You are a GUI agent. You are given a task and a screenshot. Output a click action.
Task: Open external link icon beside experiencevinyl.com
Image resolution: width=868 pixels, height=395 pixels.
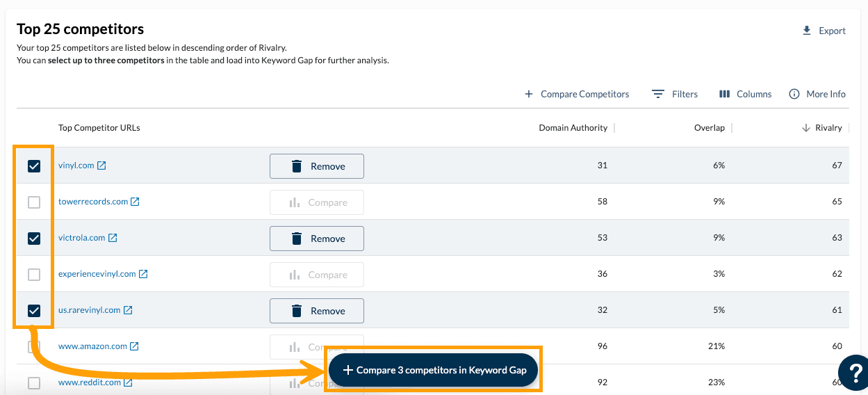click(x=143, y=274)
